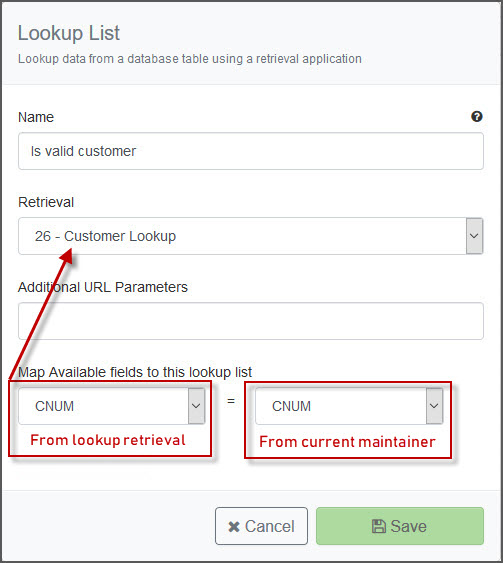
Task: Click the Map Available fields label
Action: point(135,372)
